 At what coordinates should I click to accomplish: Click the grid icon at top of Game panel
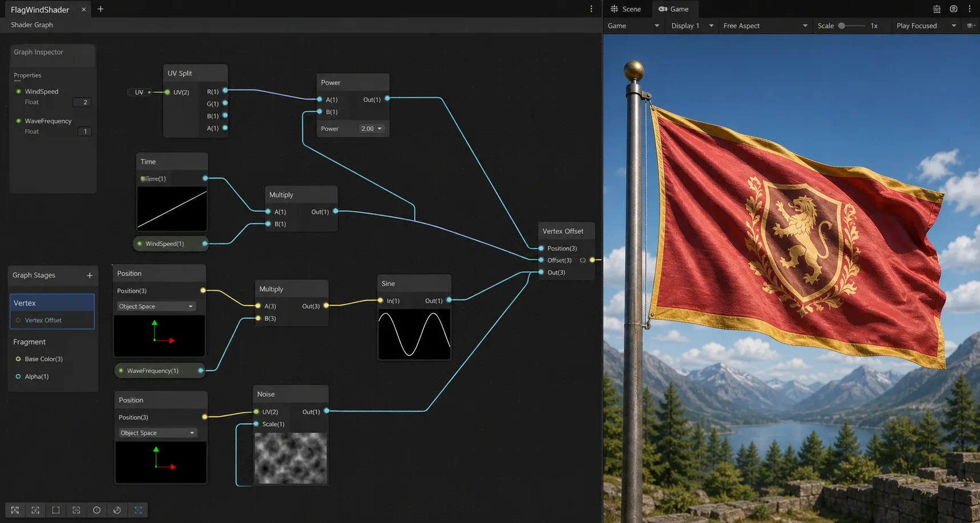(937, 9)
